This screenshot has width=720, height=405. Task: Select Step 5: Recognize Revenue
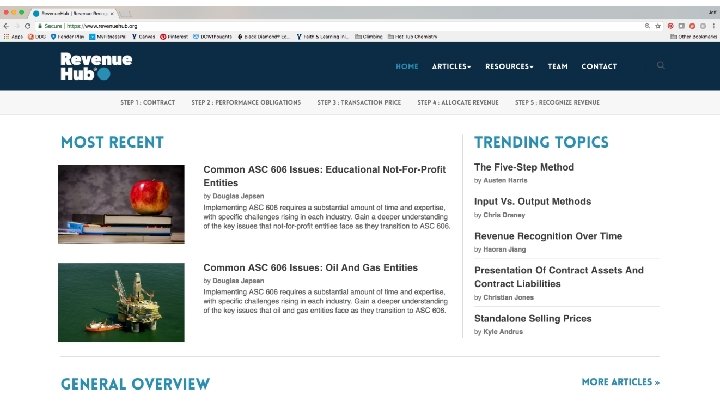click(557, 102)
